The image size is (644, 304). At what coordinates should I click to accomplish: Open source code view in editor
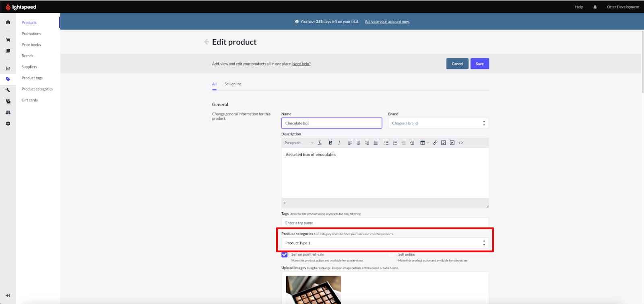pyautogui.click(x=461, y=143)
